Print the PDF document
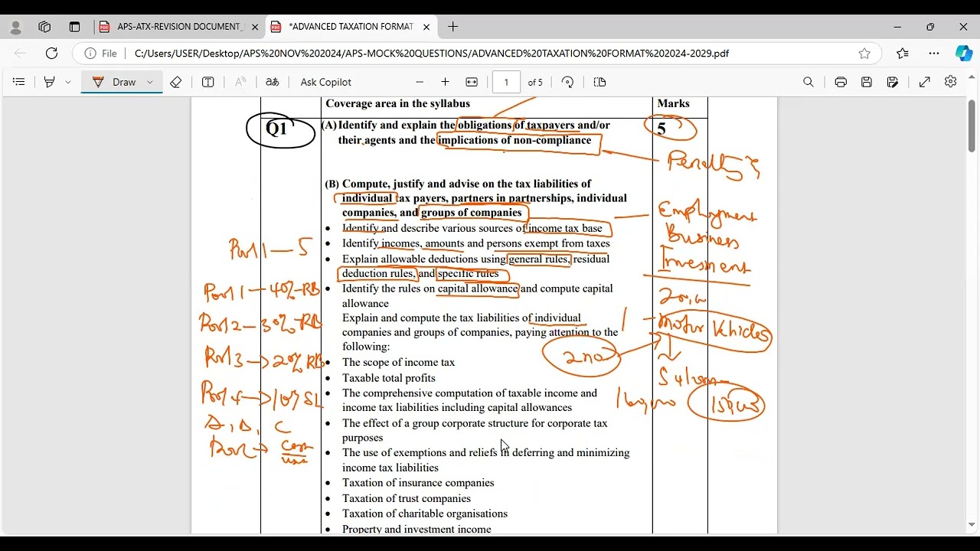Screen dimensions: 980x551 [x=841, y=82]
